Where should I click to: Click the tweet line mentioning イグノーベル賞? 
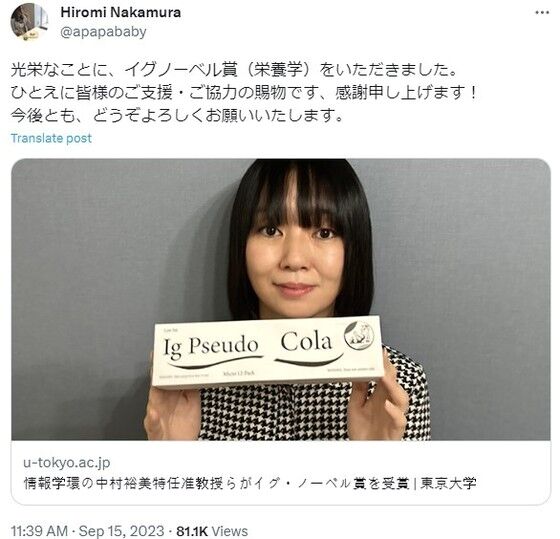(234, 70)
